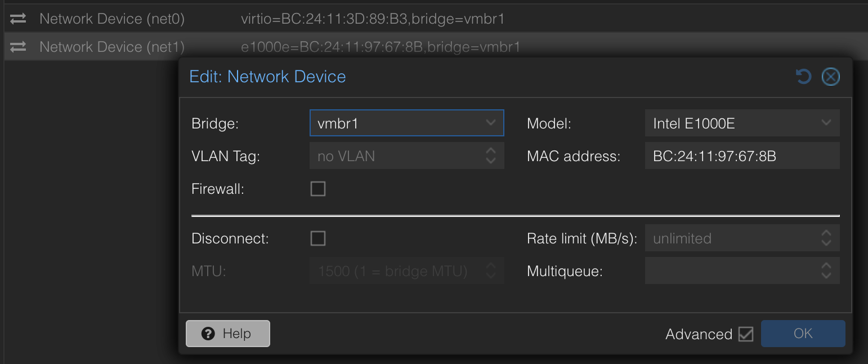The image size is (868, 364).
Task: Click the MAC address input field
Action: 741,156
